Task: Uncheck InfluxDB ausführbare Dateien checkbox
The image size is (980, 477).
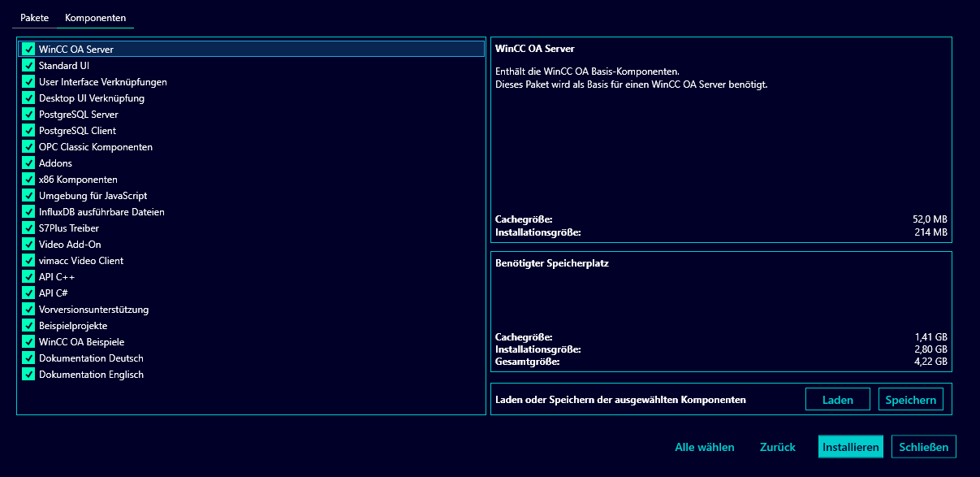Action: 28,212
